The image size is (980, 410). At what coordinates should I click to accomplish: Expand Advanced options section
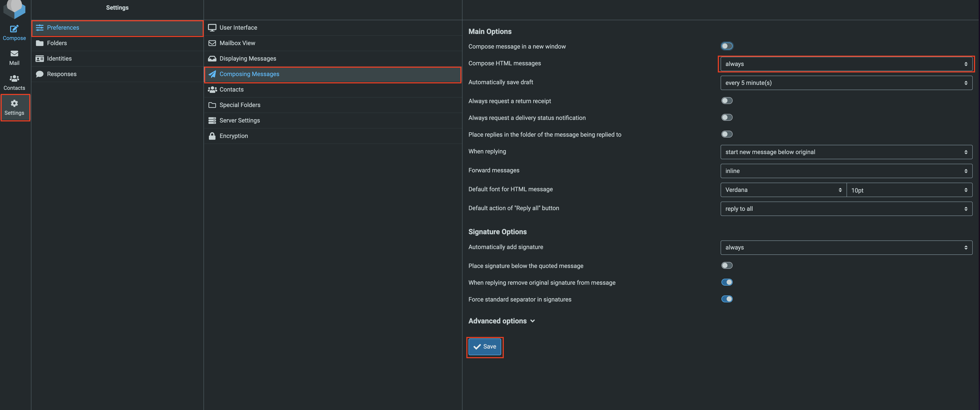[501, 321]
